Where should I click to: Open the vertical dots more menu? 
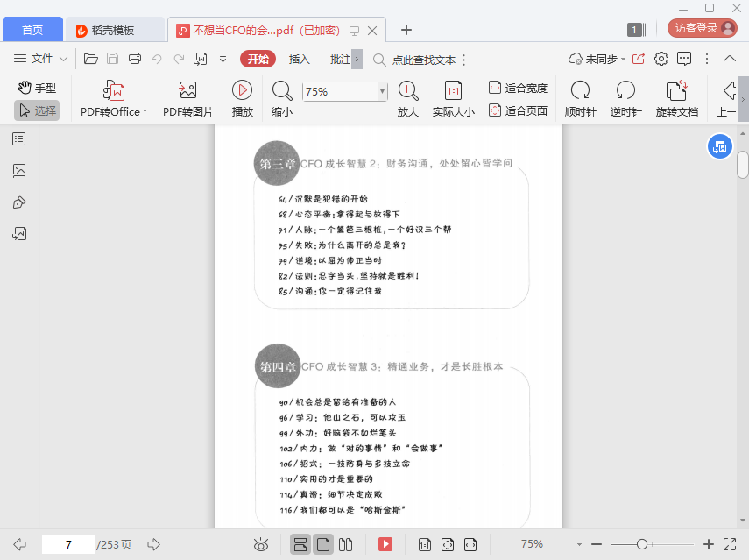coord(707,59)
